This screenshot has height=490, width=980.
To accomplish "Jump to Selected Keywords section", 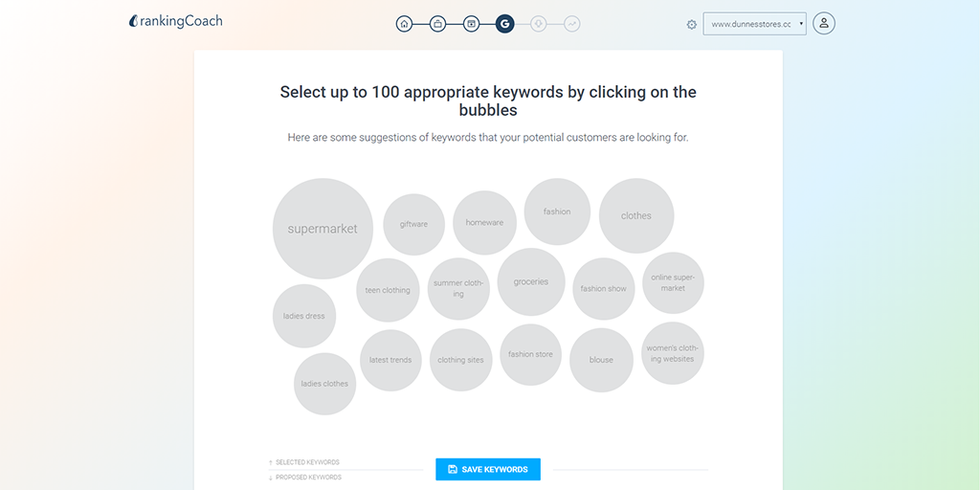I will tap(307, 462).
